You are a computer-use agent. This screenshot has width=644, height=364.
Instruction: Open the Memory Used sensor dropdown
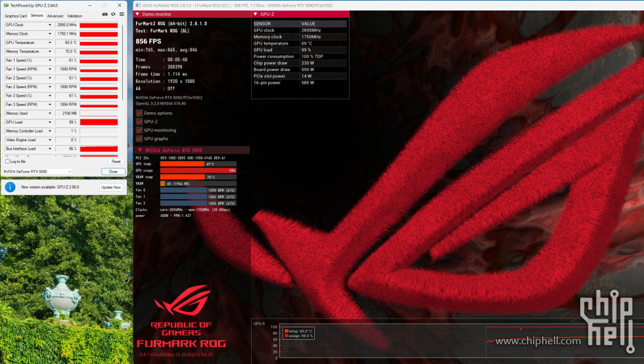[x=50, y=114]
